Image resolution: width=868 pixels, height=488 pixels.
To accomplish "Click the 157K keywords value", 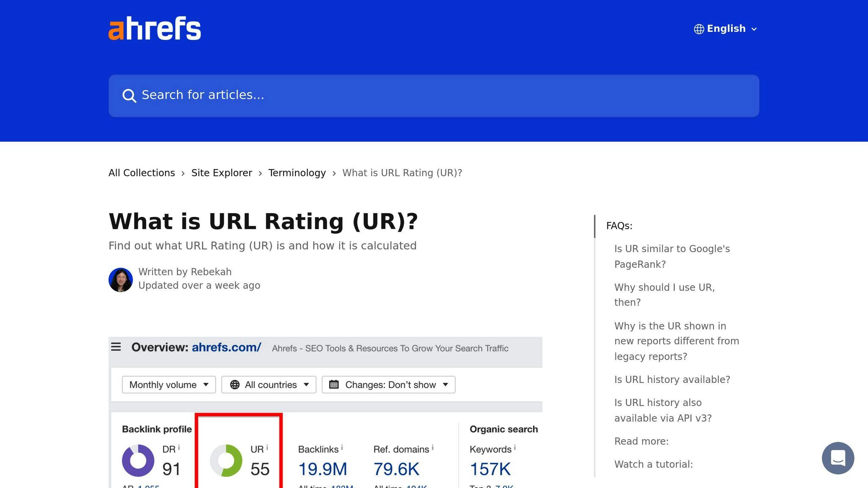I will pos(490,469).
